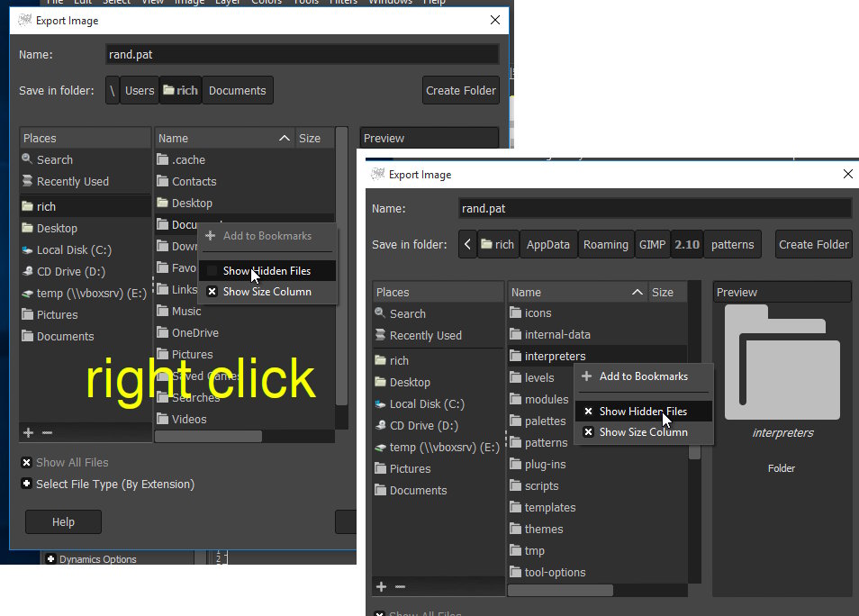
Task: Click the icons folder icon in right dialog
Action: pyautogui.click(x=515, y=313)
